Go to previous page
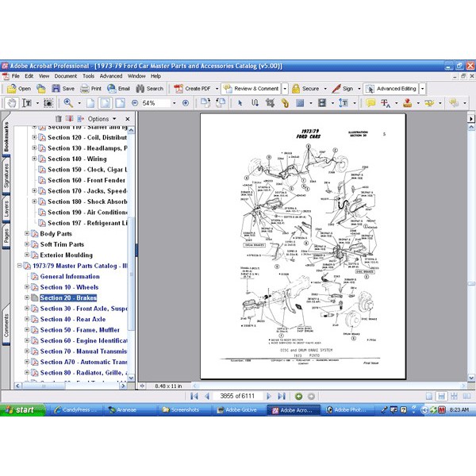The height and width of the screenshot is (476, 476). pos(207,396)
